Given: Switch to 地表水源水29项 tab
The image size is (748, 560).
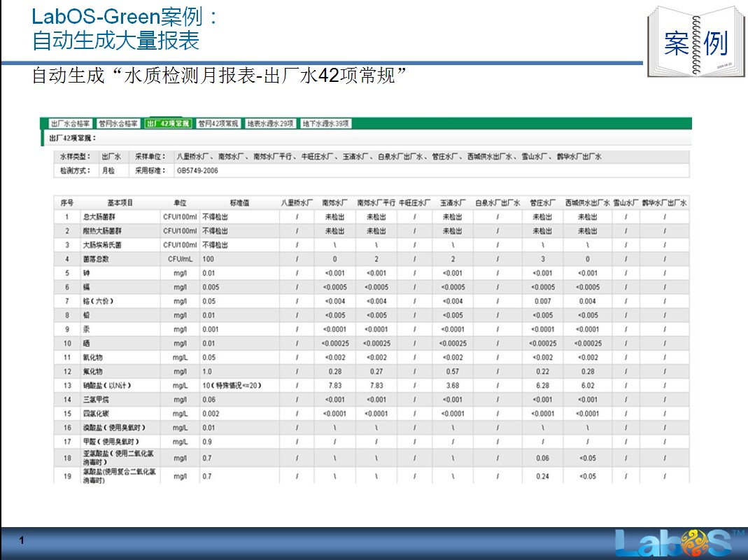Looking at the screenshot, I should (x=271, y=124).
